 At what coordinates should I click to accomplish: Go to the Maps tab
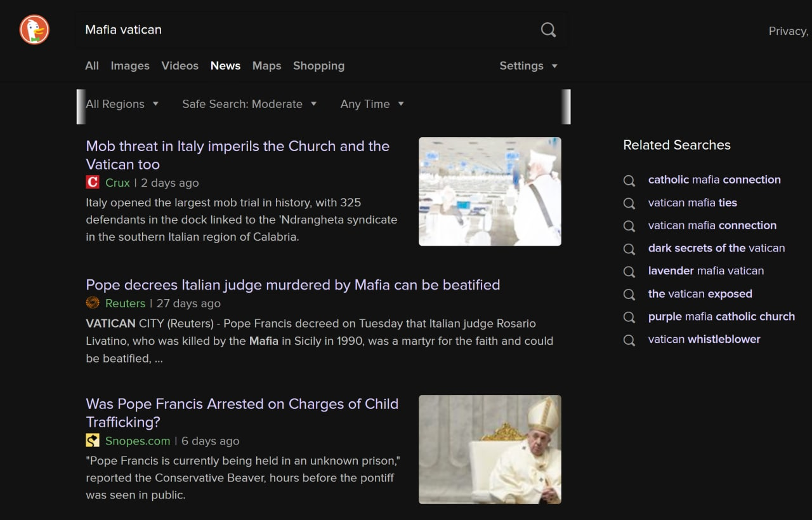click(266, 66)
